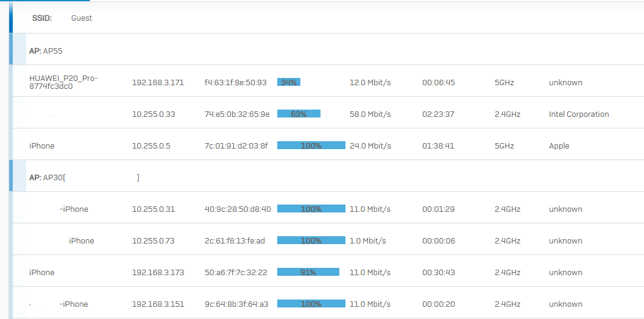This screenshot has height=319, width=644.
Task: Click the 58.0 Mbit/s rate value
Action: [370, 114]
